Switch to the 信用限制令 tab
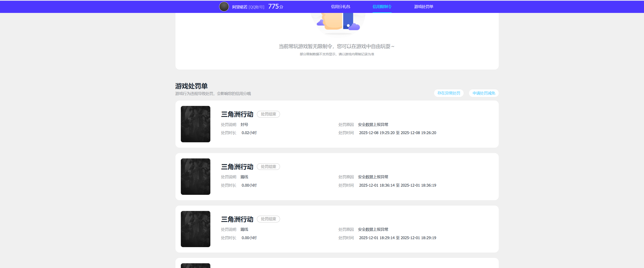 pyautogui.click(x=382, y=7)
